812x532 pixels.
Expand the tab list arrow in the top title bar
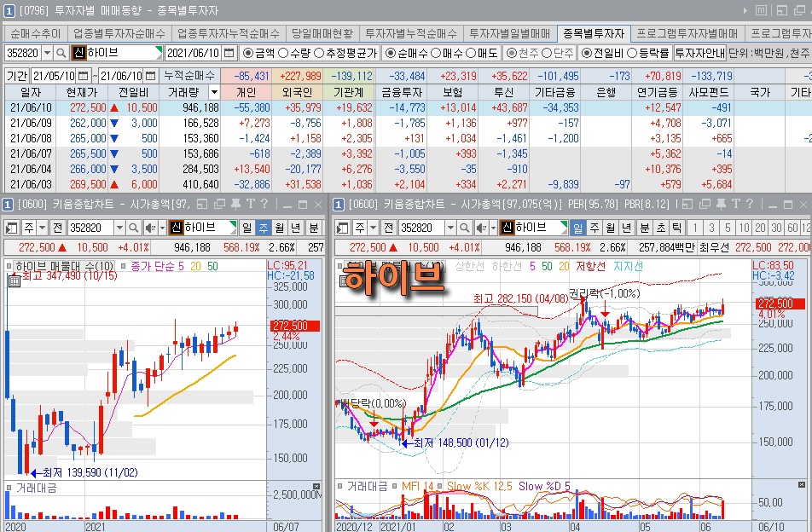745,10
